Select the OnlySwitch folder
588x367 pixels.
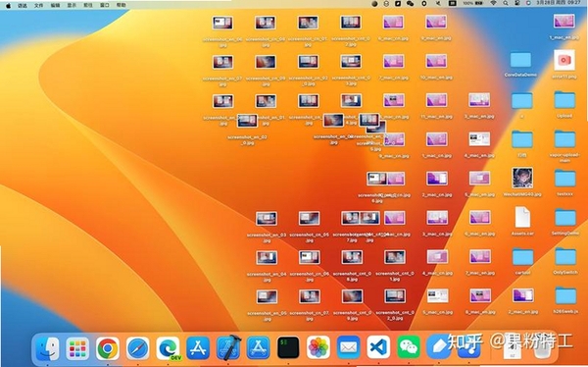tap(565, 257)
